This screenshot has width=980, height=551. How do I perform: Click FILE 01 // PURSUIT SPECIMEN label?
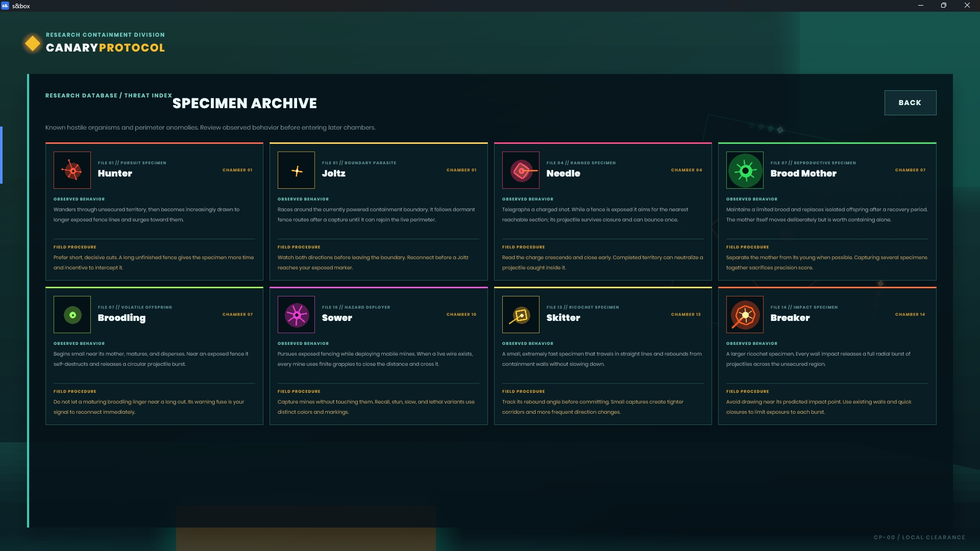click(132, 163)
